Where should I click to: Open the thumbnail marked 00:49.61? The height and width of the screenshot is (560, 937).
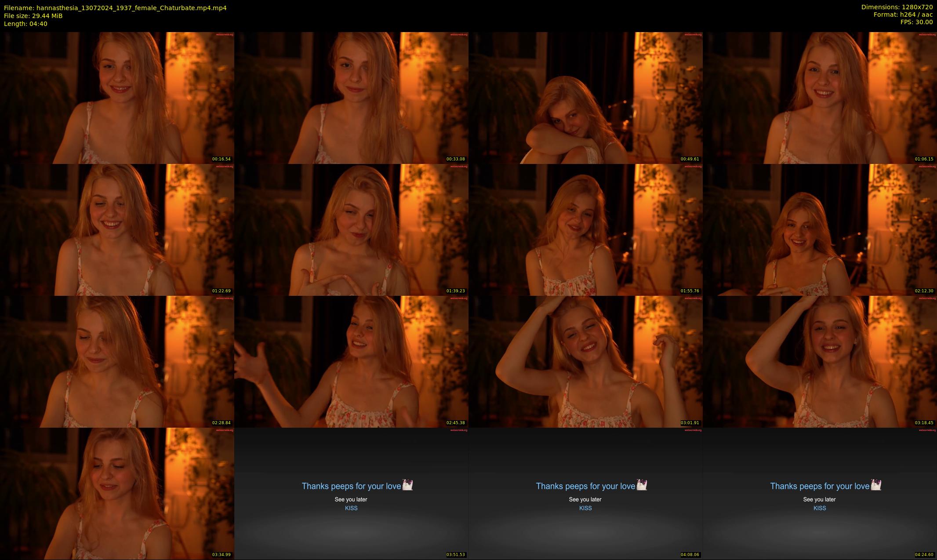(x=585, y=98)
